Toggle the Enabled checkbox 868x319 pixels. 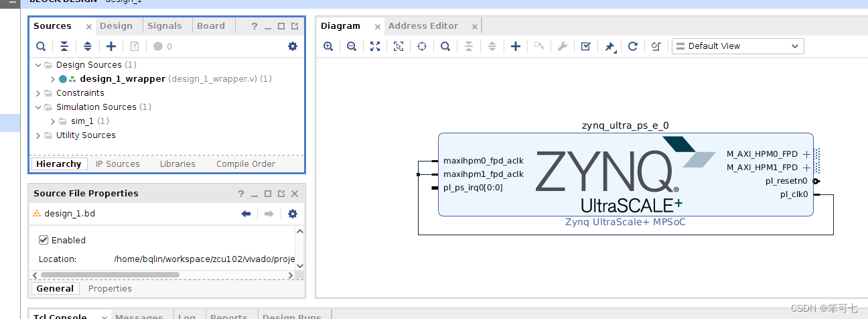pos(44,240)
